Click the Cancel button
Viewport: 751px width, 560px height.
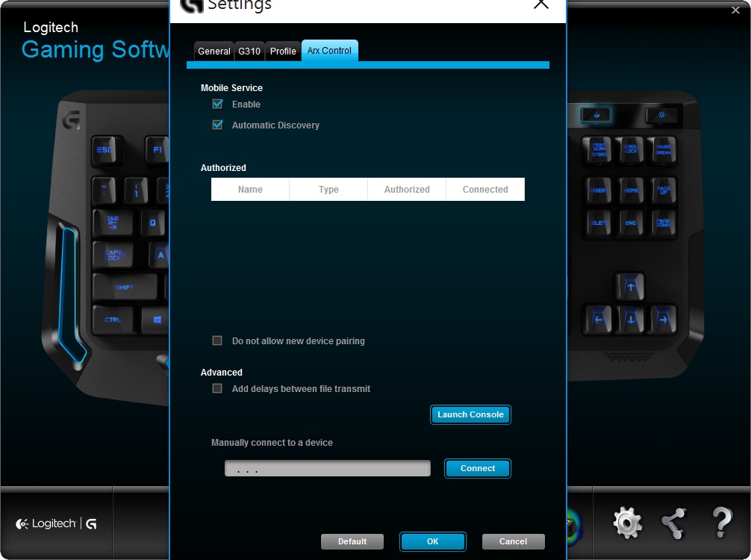point(513,541)
